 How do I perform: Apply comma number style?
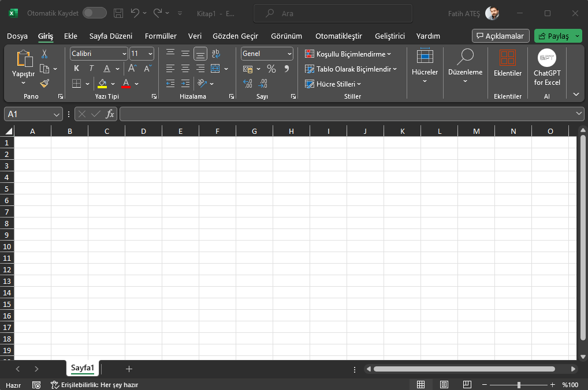(287, 68)
